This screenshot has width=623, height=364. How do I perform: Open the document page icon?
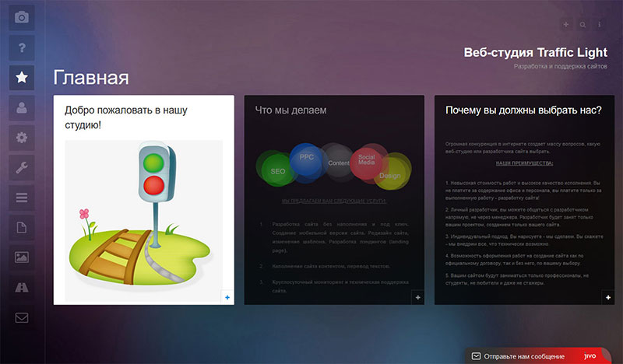tap(22, 227)
